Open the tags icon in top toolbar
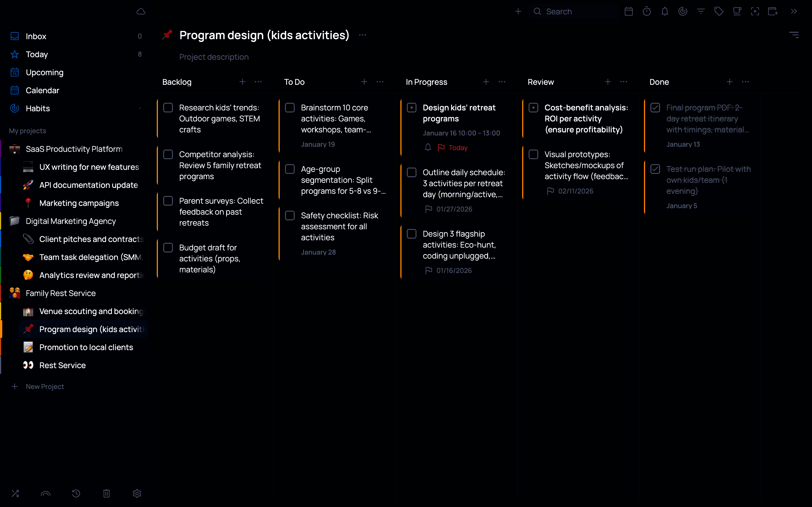This screenshot has height=507, width=812. pos(719,12)
